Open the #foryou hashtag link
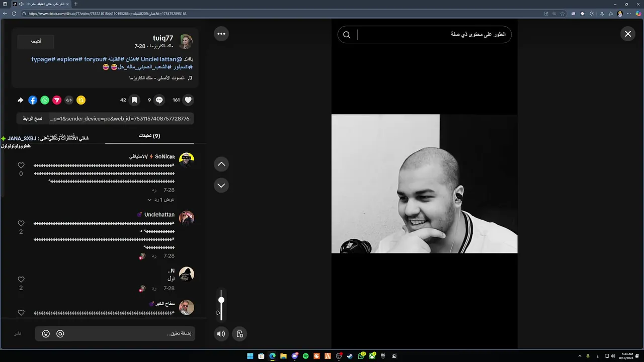Image resolution: width=644 pixels, height=362 pixels. point(95,59)
